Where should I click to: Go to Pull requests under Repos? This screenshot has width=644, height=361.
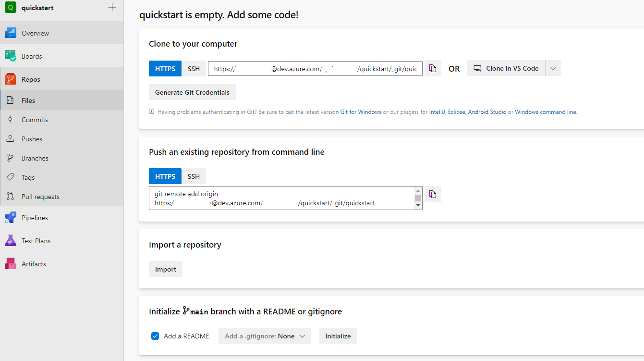(x=61, y=197)
